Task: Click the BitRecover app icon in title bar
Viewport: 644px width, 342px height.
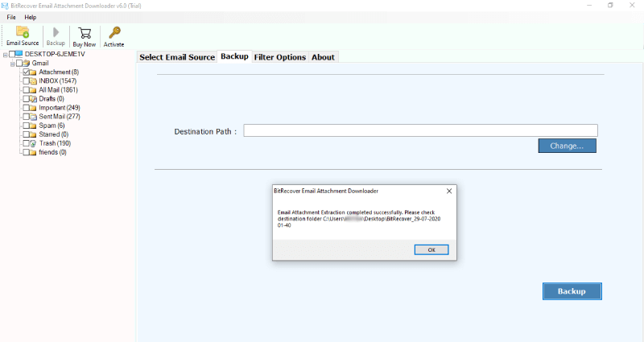Action: pos(5,6)
